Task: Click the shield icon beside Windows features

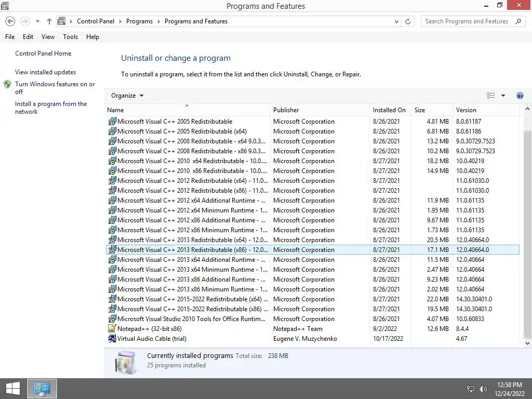Action: [x=7, y=84]
